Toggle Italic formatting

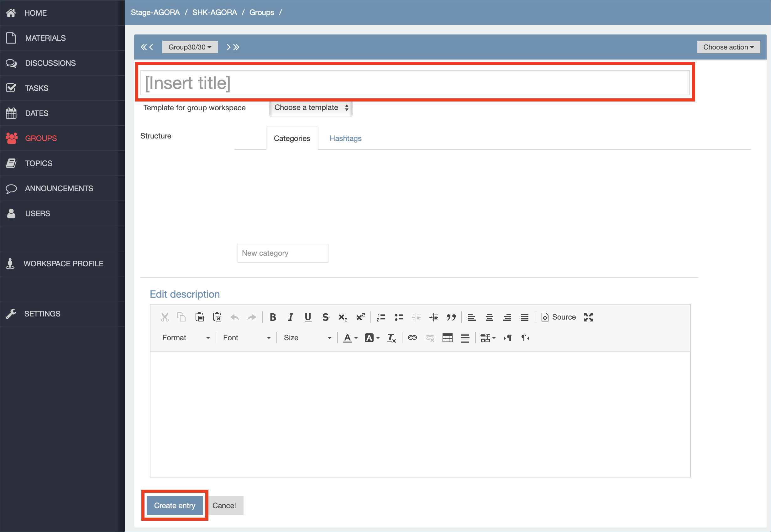[x=291, y=317]
